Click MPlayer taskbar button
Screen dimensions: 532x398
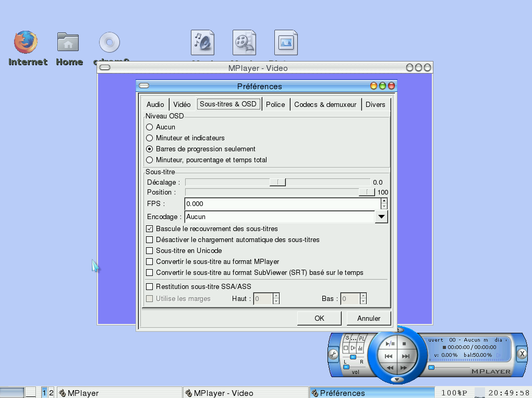point(119,393)
